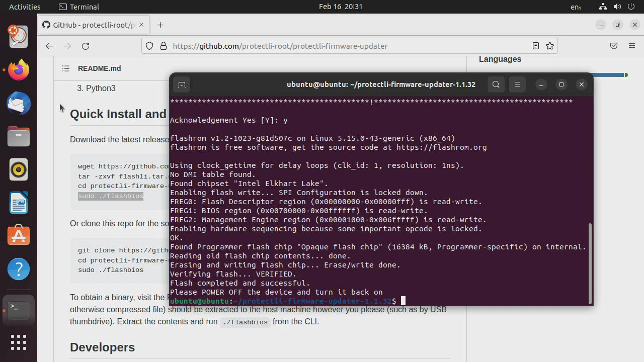644x362 pixels.
Task: Focus the Firefox URL address bar
Action: click(350, 46)
